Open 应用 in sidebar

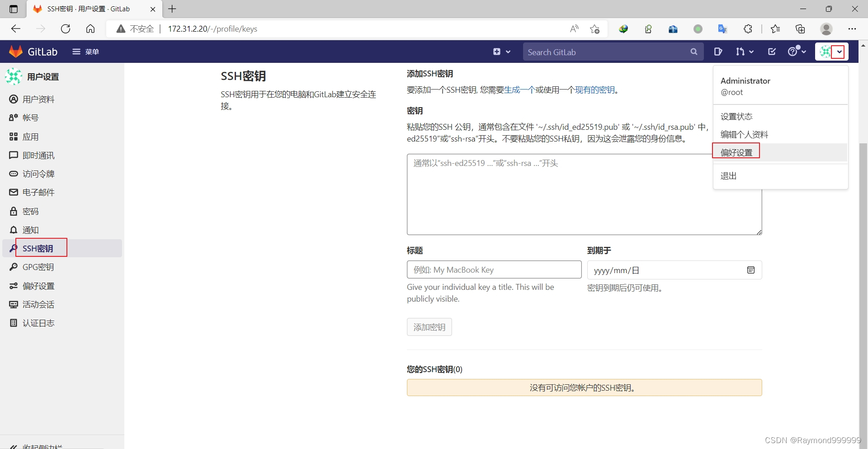[x=62, y=137]
